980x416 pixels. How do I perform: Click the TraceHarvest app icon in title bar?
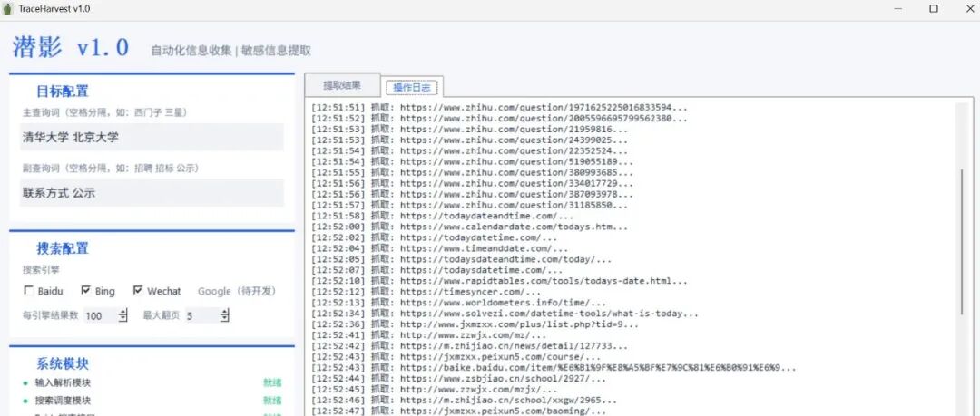[x=9, y=9]
